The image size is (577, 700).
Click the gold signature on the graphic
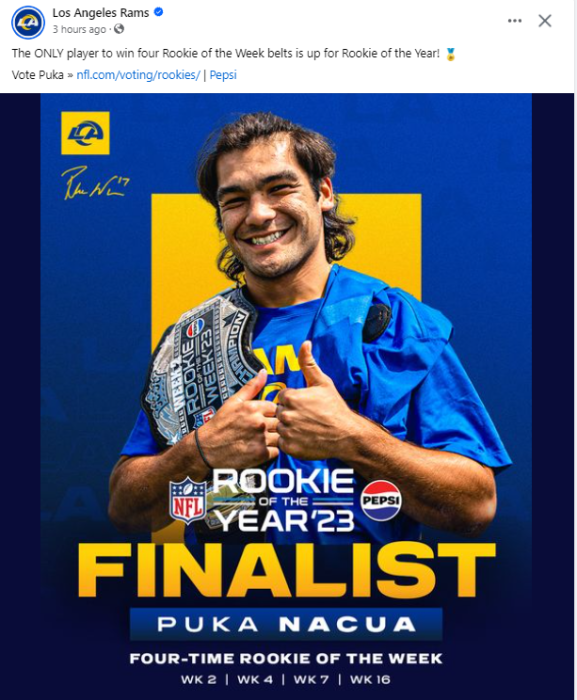(95, 183)
